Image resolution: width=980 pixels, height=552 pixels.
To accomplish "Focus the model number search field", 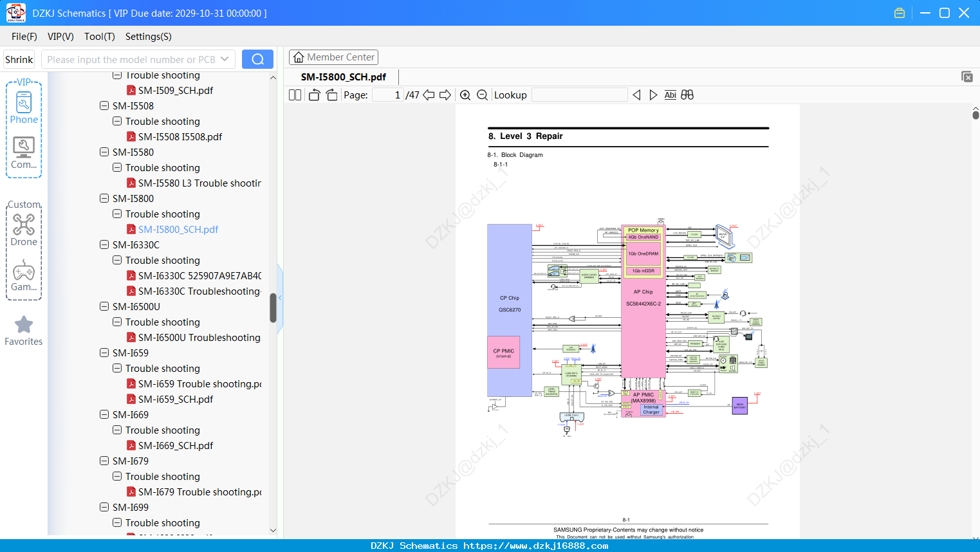I will 131,59.
